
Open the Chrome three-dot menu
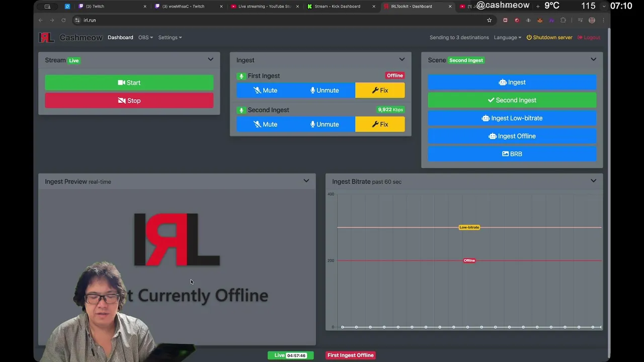603,20
